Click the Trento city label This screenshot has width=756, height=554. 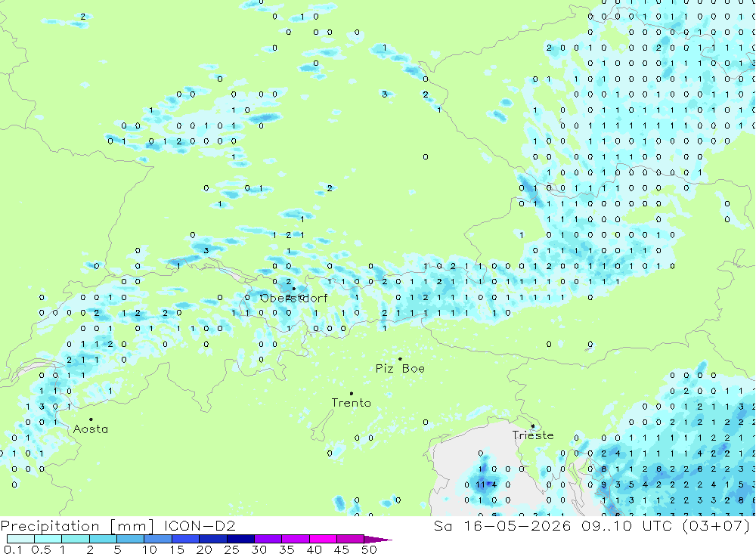[351, 403]
